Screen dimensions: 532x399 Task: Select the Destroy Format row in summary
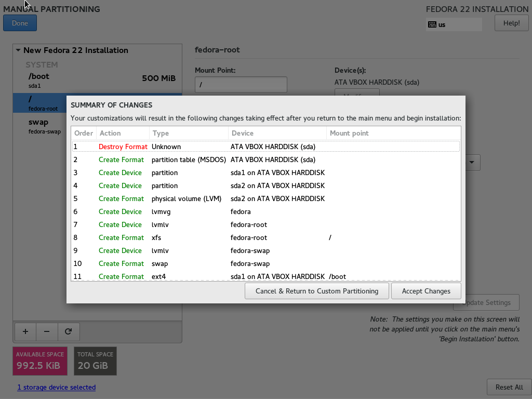pos(265,147)
